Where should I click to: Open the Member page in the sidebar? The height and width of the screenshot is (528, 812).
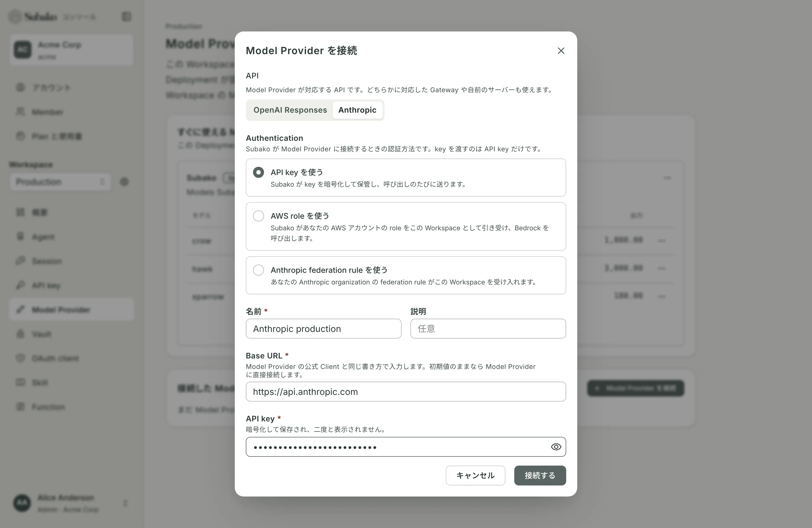(71, 112)
